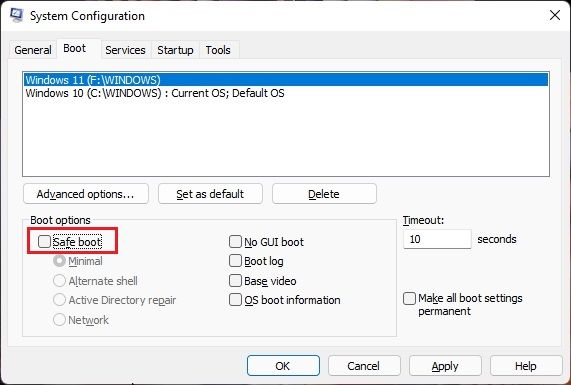Choose the Alternate shell radio option
The height and width of the screenshot is (385, 571).
pyautogui.click(x=59, y=281)
